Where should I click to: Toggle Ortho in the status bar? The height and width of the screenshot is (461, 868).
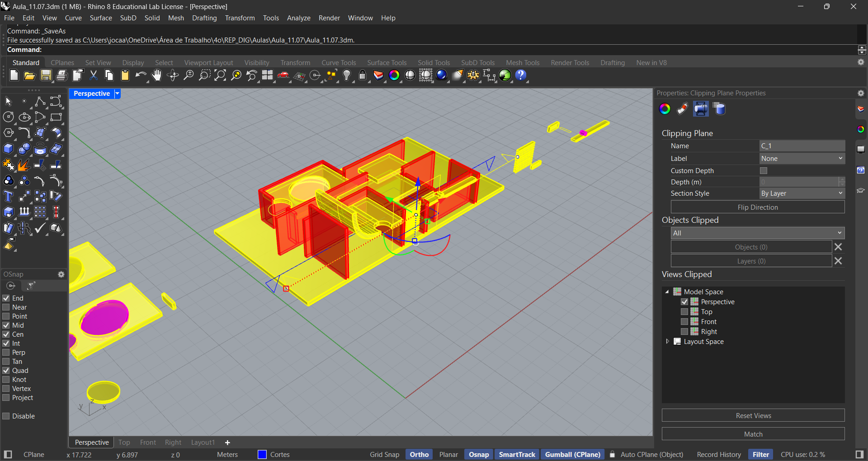click(x=419, y=455)
